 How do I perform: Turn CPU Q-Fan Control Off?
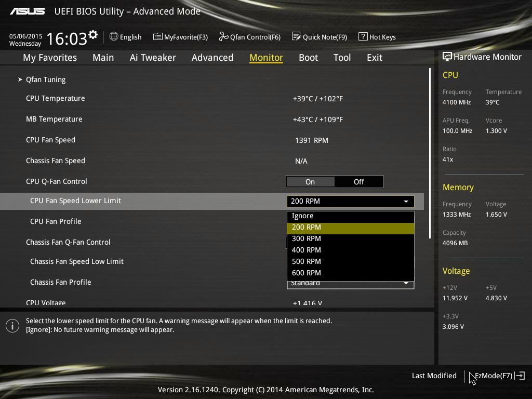(358, 182)
